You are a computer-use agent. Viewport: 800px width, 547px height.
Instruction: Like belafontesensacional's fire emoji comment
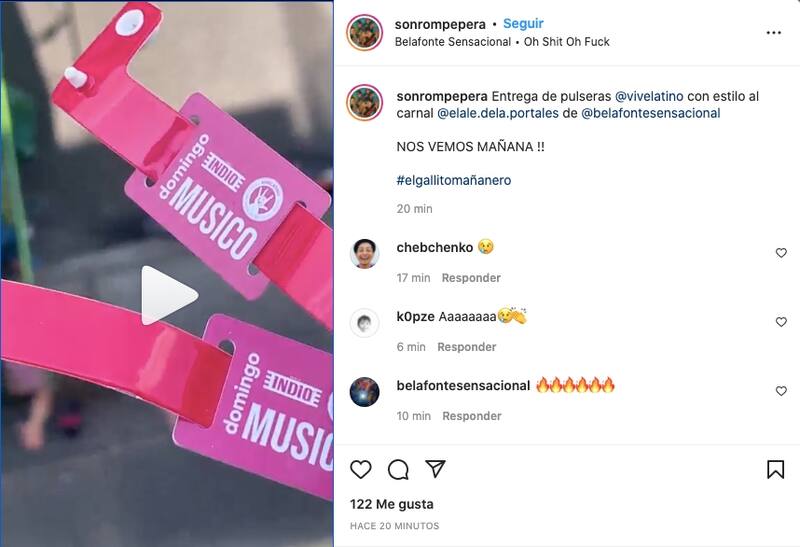point(781,391)
